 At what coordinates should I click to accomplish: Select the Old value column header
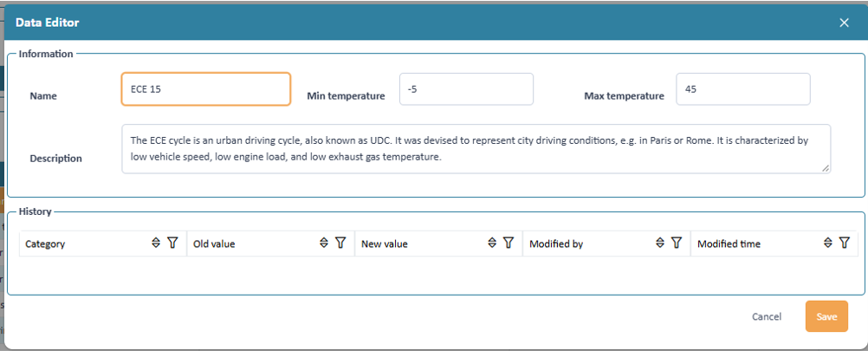[x=271, y=244]
